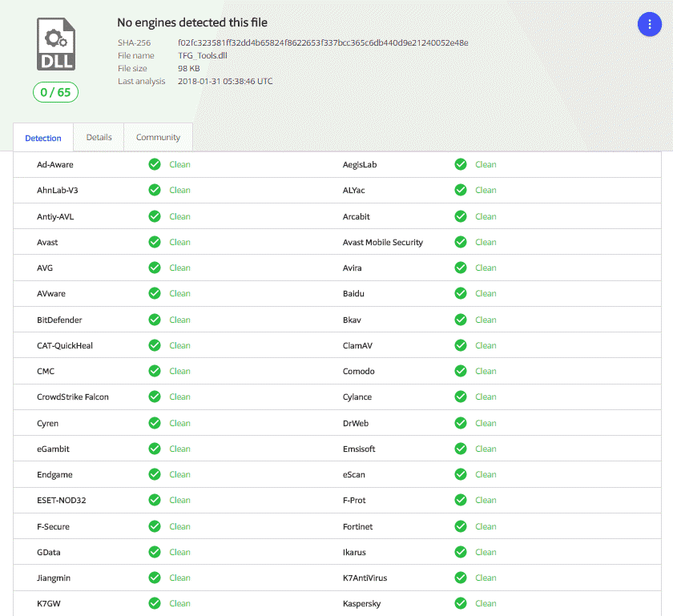The width and height of the screenshot is (673, 616).
Task: Click the K7AntiVirus engine name
Action: [x=365, y=578]
